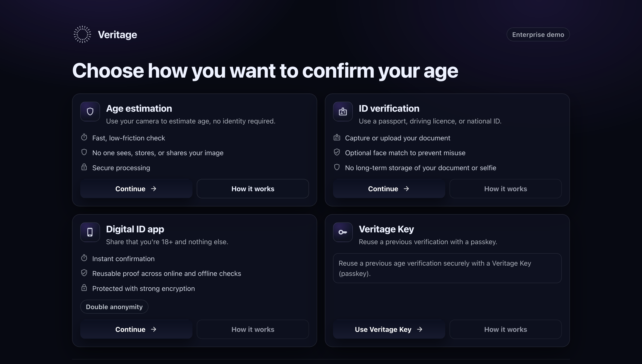View How it works for ID verification

tap(505, 189)
